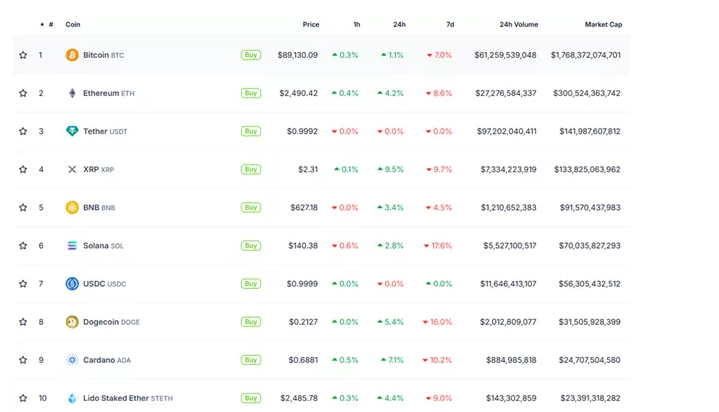Image resolution: width=719 pixels, height=412 pixels.
Task: Open the USDC coin page link
Action: pos(105,284)
